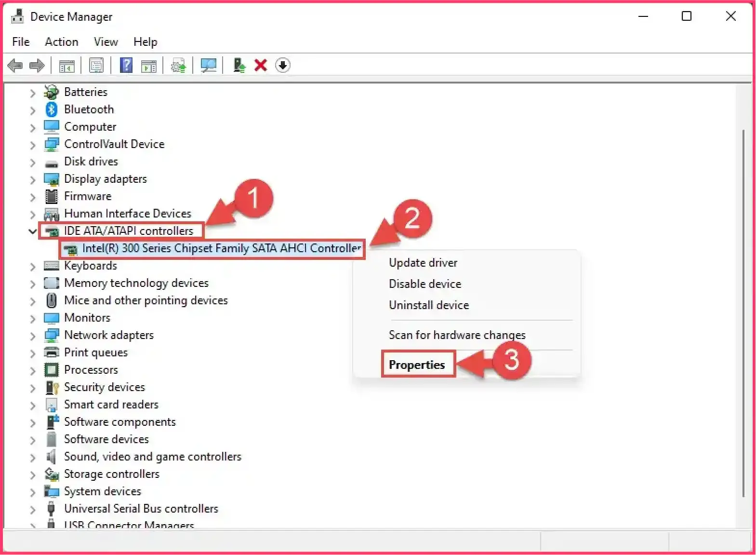Click the Keyboards category icon
Screen dimensions: 756x555
point(51,266)
